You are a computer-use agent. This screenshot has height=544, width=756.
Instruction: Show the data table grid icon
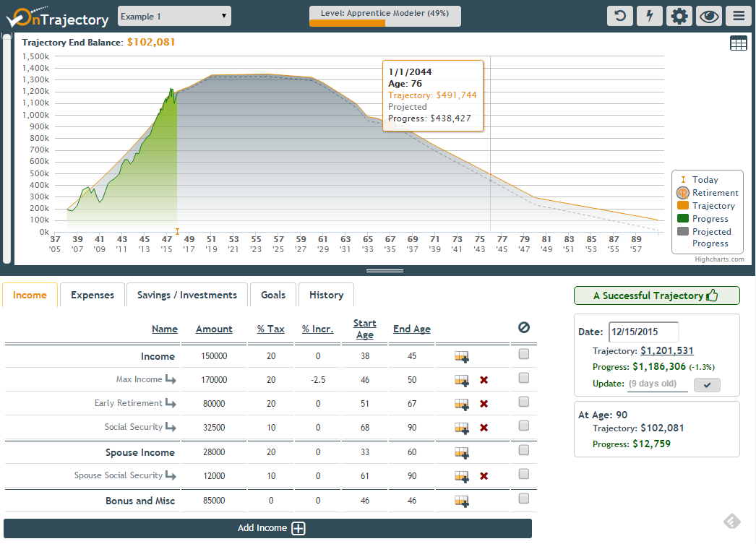(x=738, y=43)
